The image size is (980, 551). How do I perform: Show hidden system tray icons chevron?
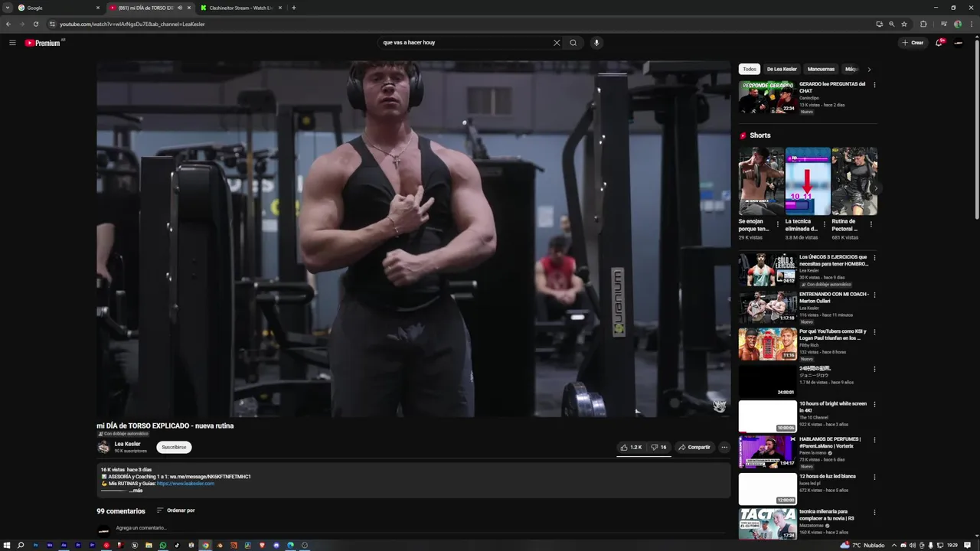(895, 546)
